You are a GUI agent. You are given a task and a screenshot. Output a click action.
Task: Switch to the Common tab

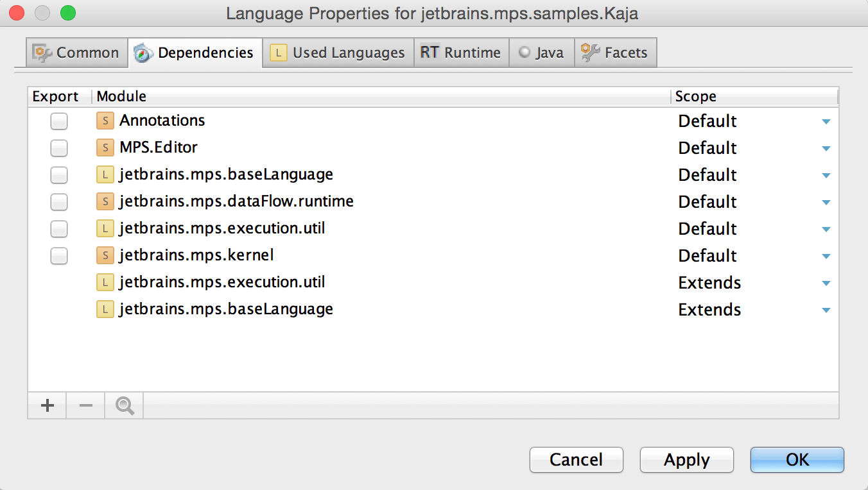tap(76, 52)
